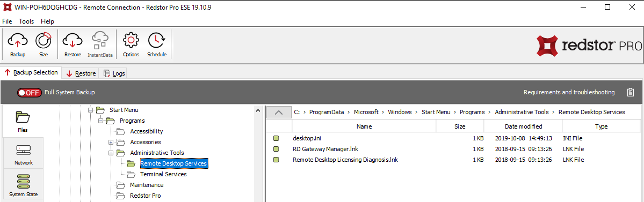This screenshot has height=202, width=644.
Task: Sort files by Name column header
Action: (364, 126)
